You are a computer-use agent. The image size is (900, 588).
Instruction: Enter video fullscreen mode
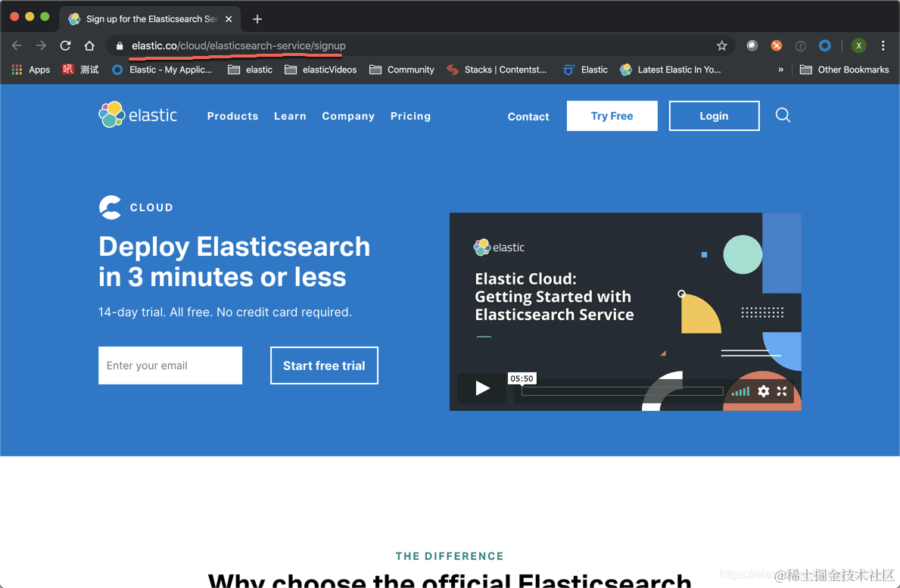pos(782,391)
